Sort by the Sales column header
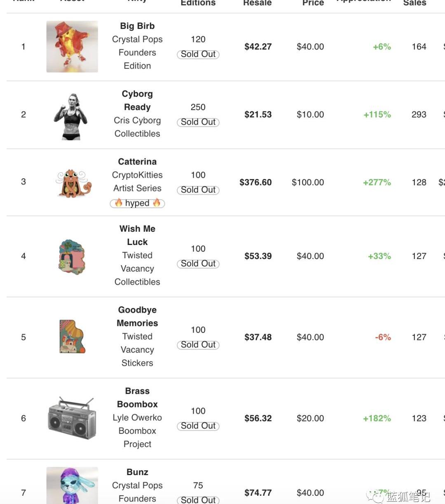Viewport: 445px width, 504px height. click(415, 3)
